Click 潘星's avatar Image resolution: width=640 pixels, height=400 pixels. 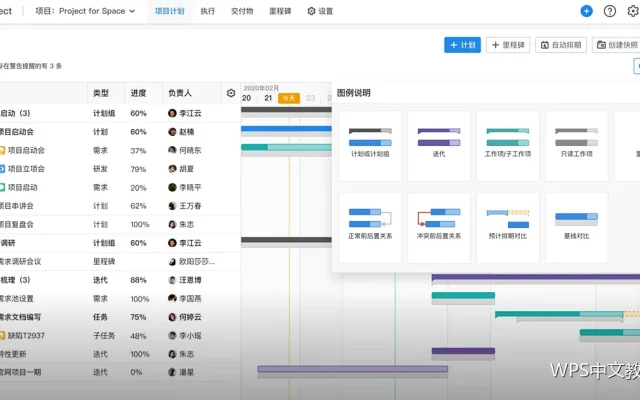click(172, 372)
